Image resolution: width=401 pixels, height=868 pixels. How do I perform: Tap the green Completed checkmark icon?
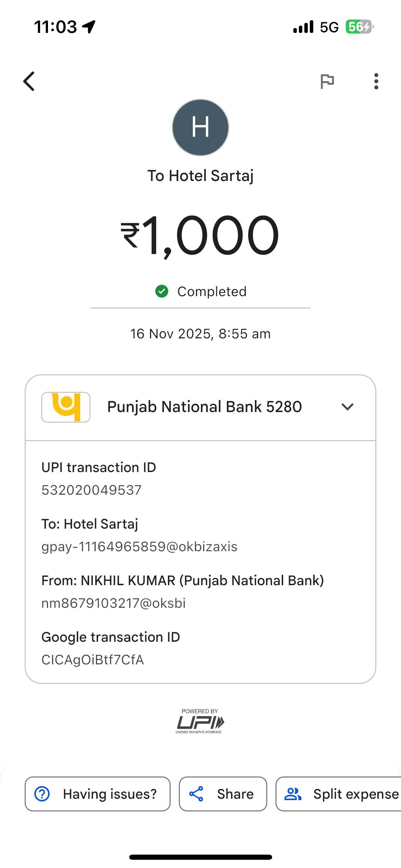pyautogui.click(x=162, y=291)
